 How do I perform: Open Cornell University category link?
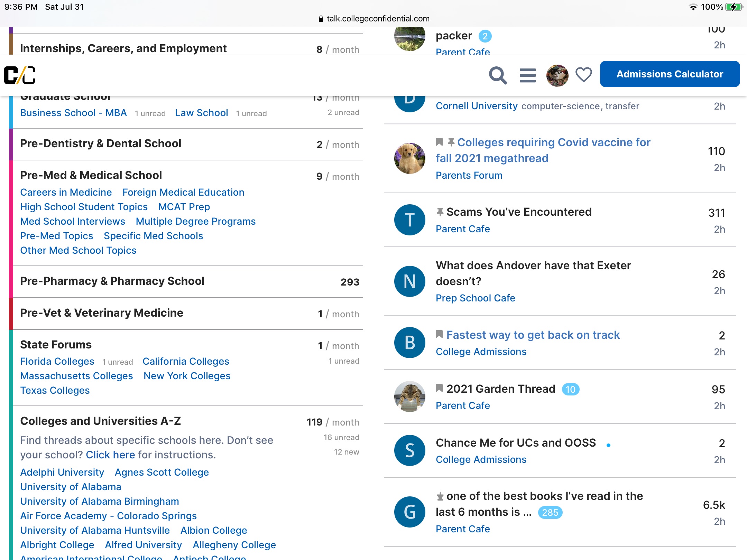[x=477, y=106]
